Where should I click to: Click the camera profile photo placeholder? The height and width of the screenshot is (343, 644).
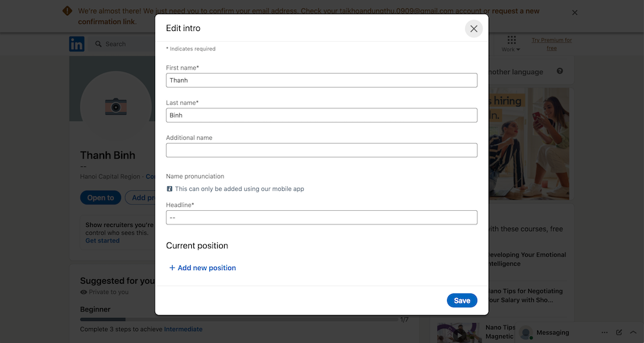[x=116, y=106]
